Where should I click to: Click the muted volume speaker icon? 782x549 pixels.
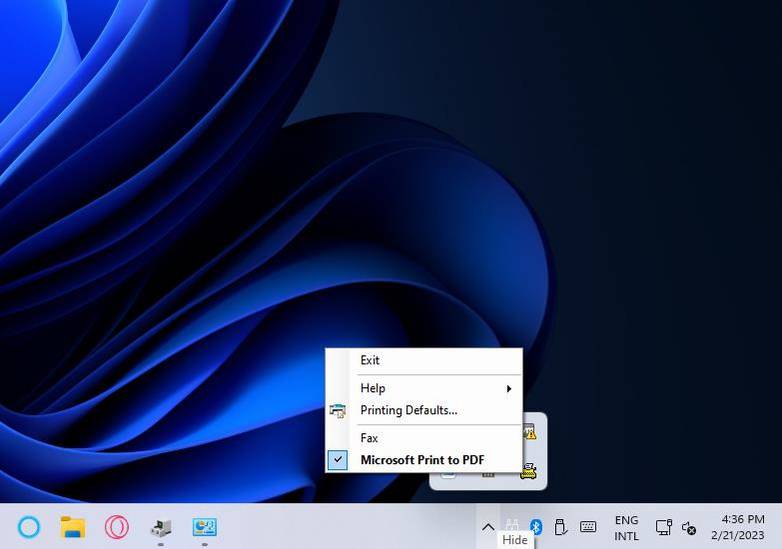point(689,527)
